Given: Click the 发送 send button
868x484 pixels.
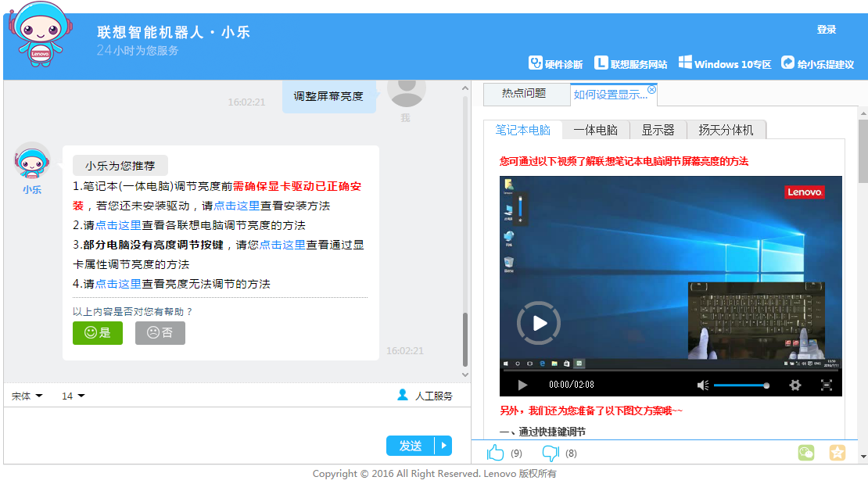Looking at the screenshot, I should (x=411, y=446).
